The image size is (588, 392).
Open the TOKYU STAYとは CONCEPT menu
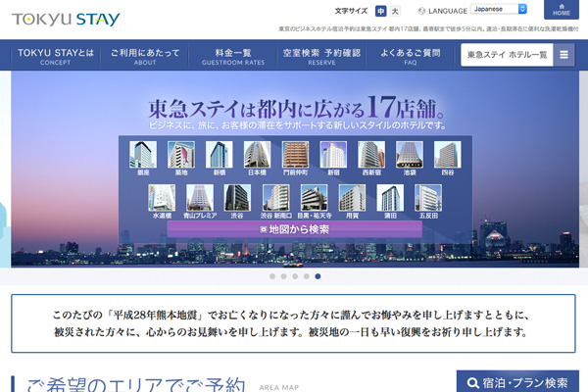[x=56, y=56]
